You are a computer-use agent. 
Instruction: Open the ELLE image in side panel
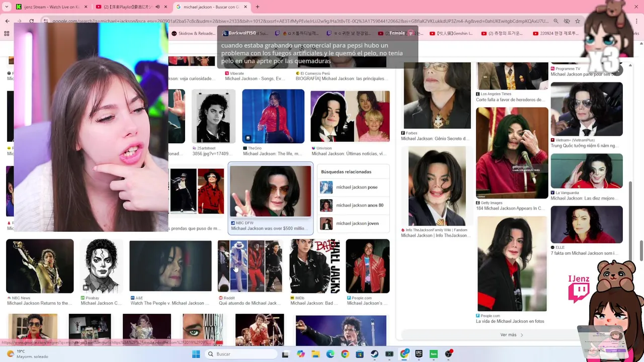pos(587,224)
